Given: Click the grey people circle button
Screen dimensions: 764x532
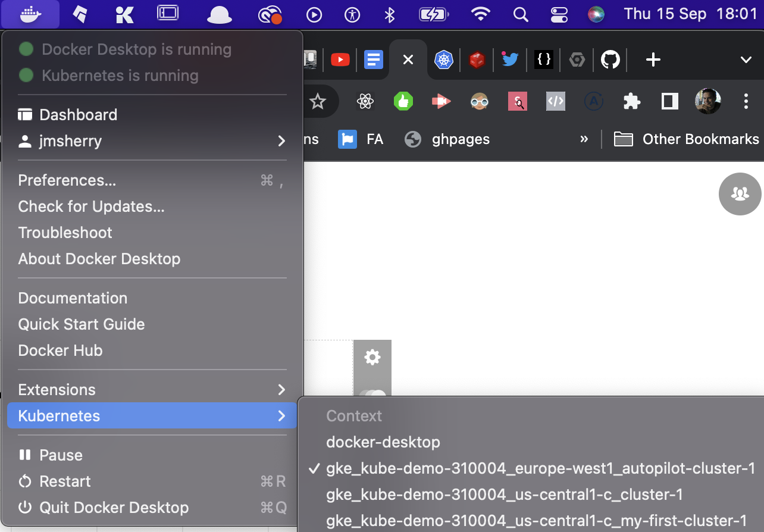Looking at the screenshot, I should pos(740,193).
